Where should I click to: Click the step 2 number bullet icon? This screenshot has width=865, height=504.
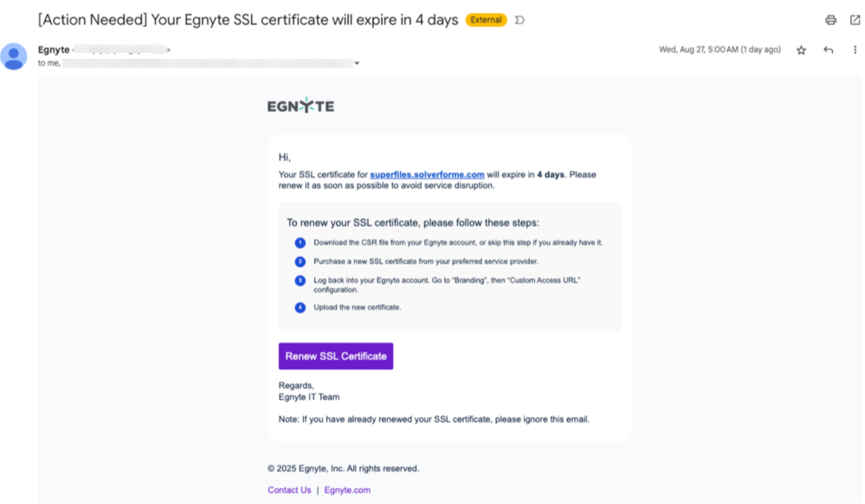point(300,262)
